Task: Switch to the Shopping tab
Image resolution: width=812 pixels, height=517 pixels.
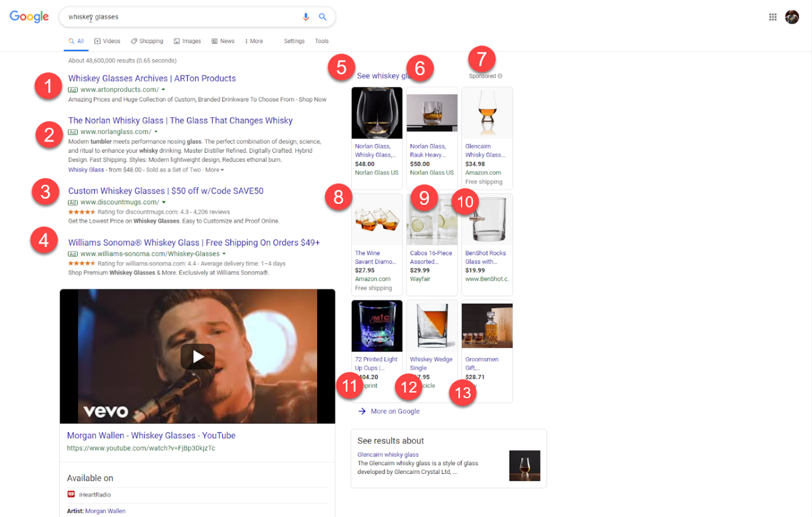Action: click(x=147, y=41)
